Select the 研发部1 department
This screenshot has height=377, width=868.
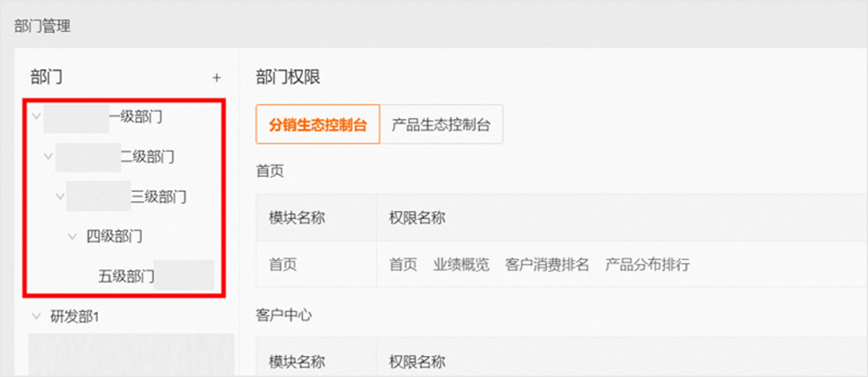point(75,317)
